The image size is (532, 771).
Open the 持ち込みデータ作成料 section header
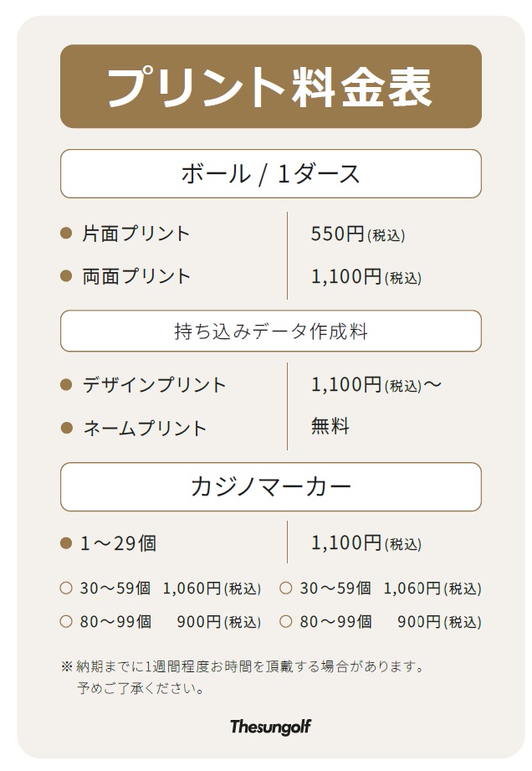click(x=270, y=332)
